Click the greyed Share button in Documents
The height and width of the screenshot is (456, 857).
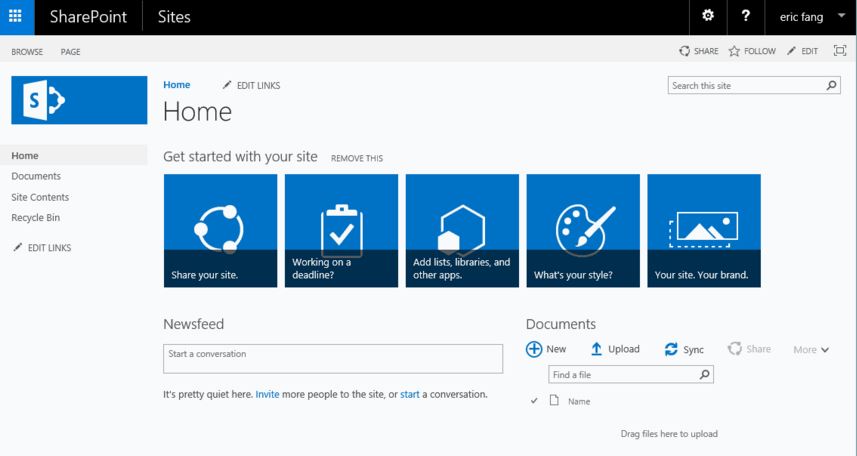(749, 349)
